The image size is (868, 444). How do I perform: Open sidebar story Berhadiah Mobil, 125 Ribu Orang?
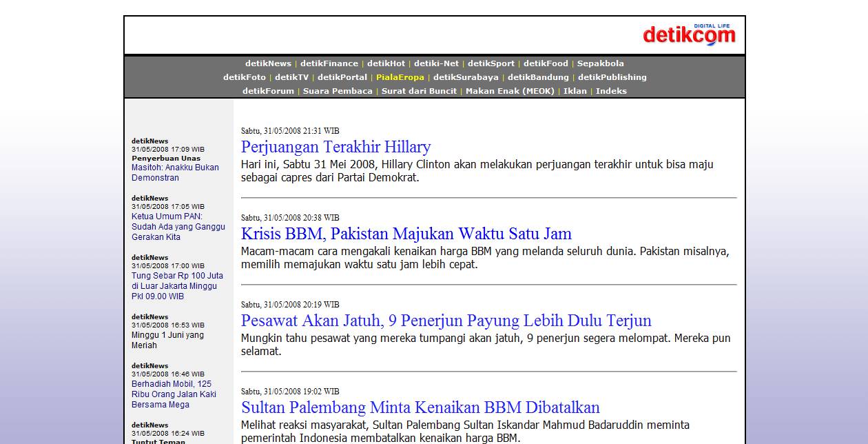point(174,394)
